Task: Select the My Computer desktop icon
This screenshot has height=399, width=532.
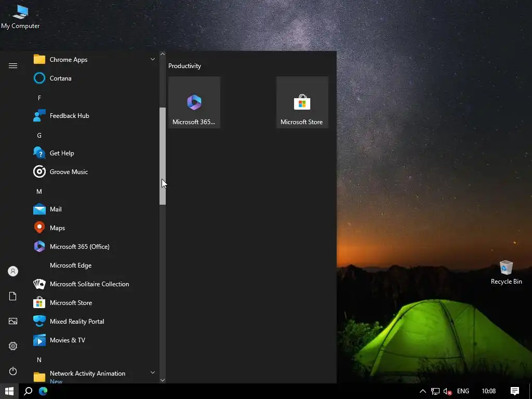Action: point(20,16)
